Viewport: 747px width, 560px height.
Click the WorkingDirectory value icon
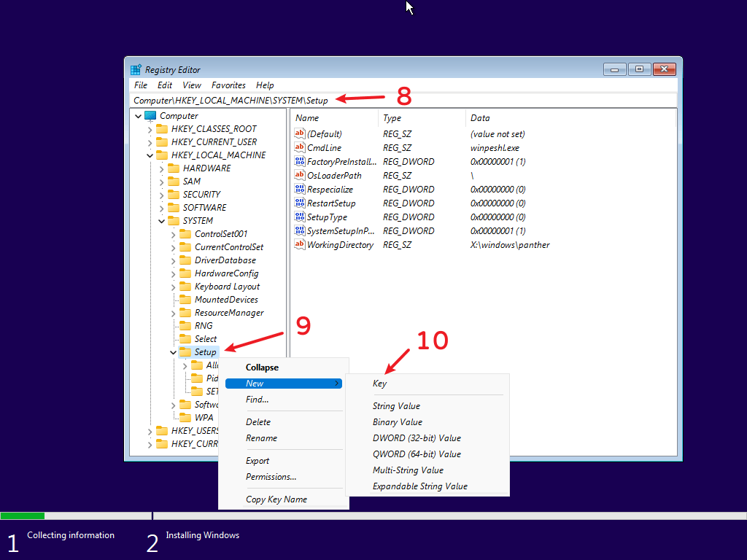[299, 245]
